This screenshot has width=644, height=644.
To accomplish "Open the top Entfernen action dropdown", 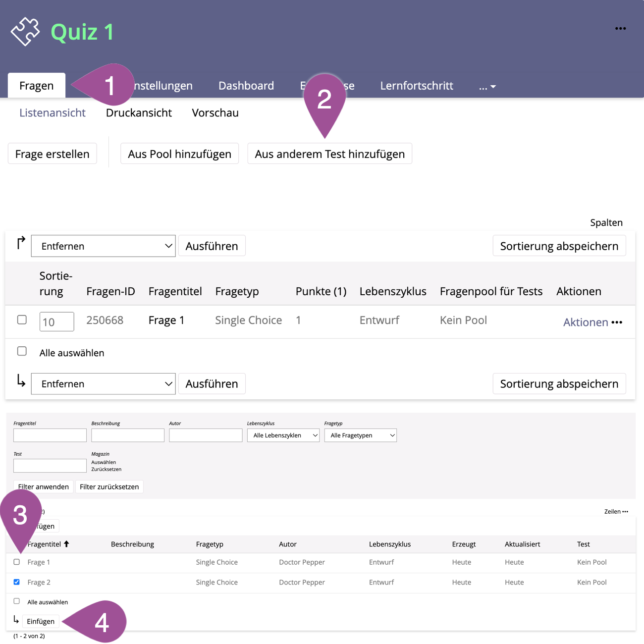I will [x=103, y=246].
